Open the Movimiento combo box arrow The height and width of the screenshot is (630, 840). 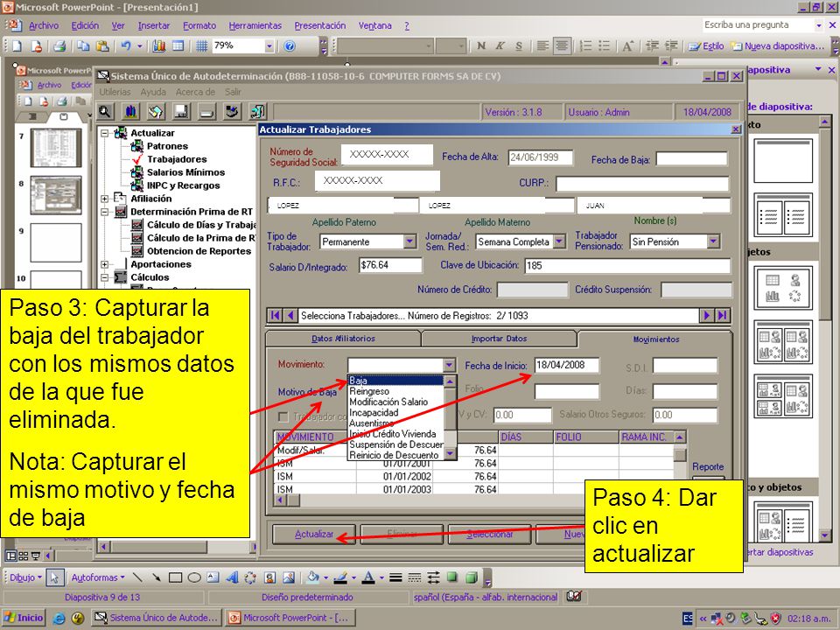tap(450, 365)
